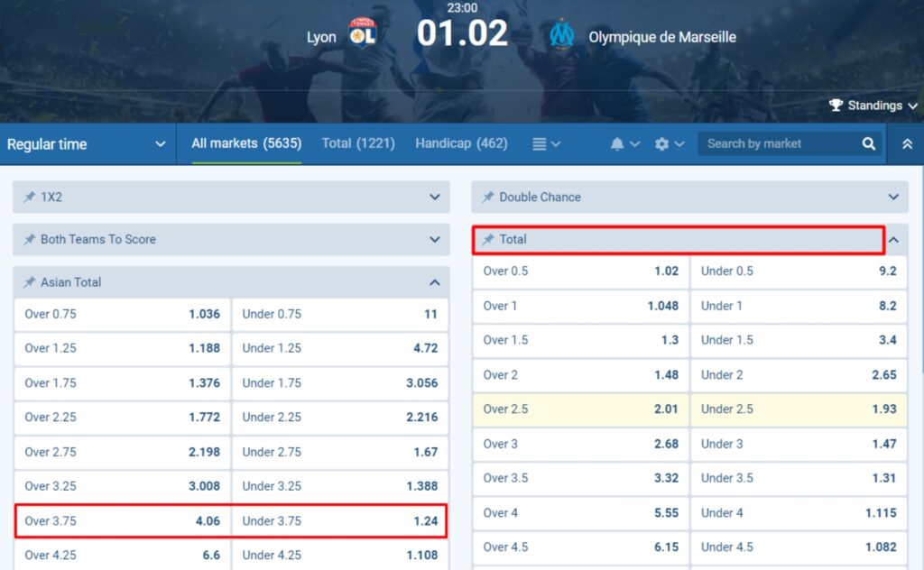The height and width of the screenshot is (570, 924).
Task: Collapse all markets with double chevron
Action: [x=907, y=144]
